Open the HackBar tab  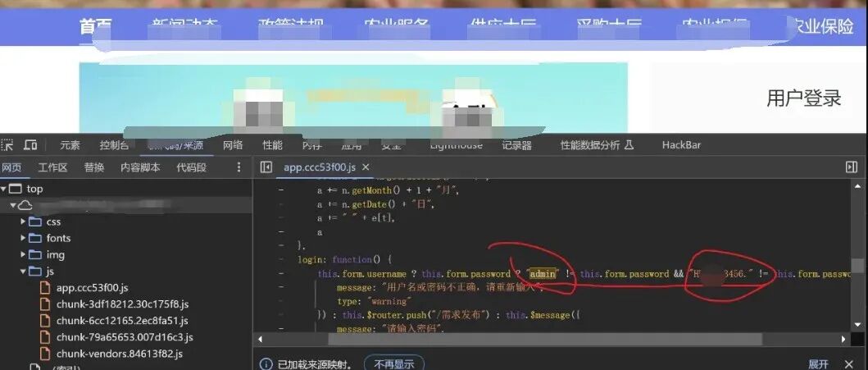pyautogui.click(x=681, y=145)
